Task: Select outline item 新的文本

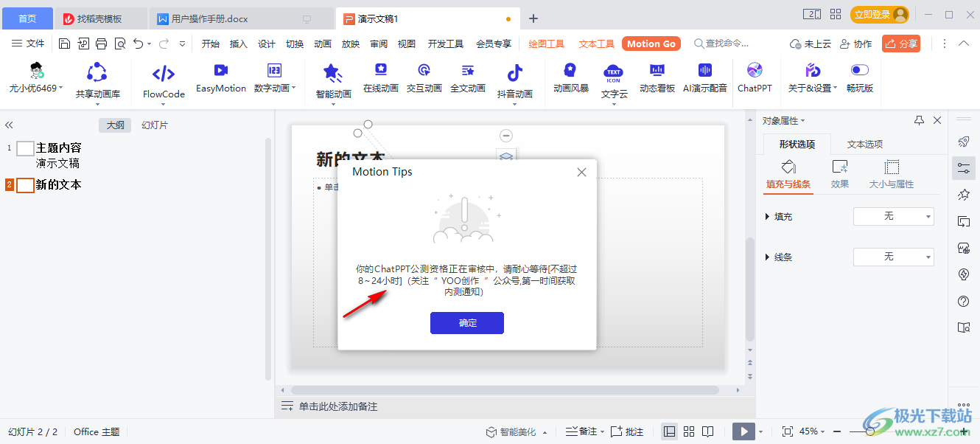Action: [x=58, y=184]
